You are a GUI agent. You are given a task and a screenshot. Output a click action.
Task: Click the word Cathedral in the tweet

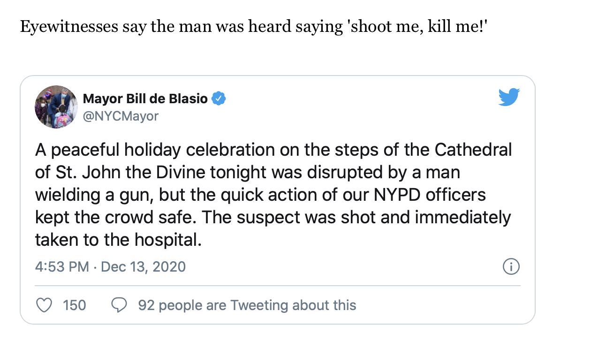coord(473,150)
